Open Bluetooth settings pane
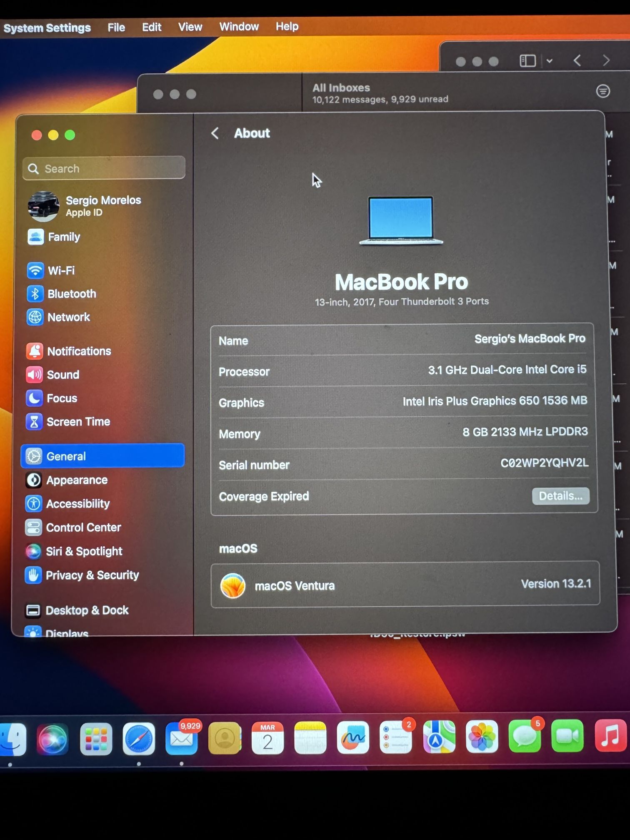This screenshot has width=630, height=840. 71,294
